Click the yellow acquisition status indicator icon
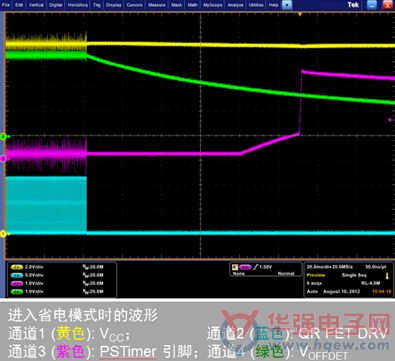Viewport: 395px width, 361px height. (x=387, y=276)
